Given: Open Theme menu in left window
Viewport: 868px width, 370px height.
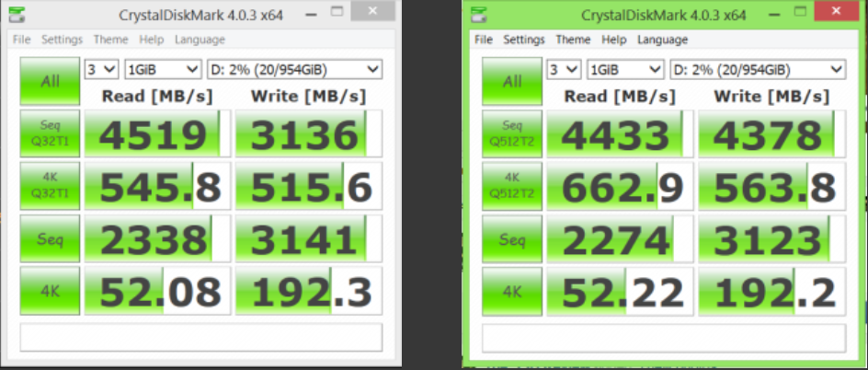Looking at the screenshot, I should 110,40.
